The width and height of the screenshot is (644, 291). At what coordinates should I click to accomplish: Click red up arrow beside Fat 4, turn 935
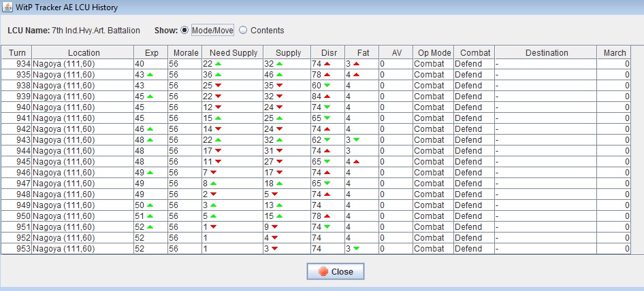click(356, 75)
